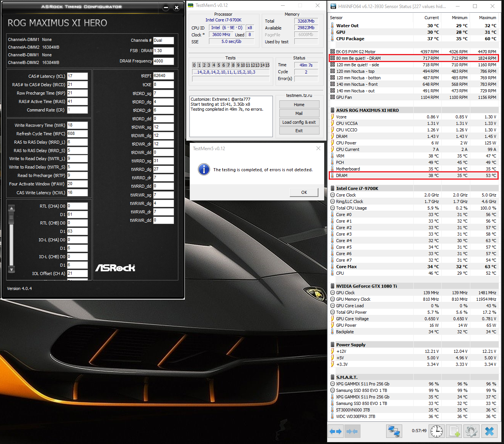This screenshot has height=444, width=504.
Task: Select the CPU Package sensor row
Action: [413, 39]
